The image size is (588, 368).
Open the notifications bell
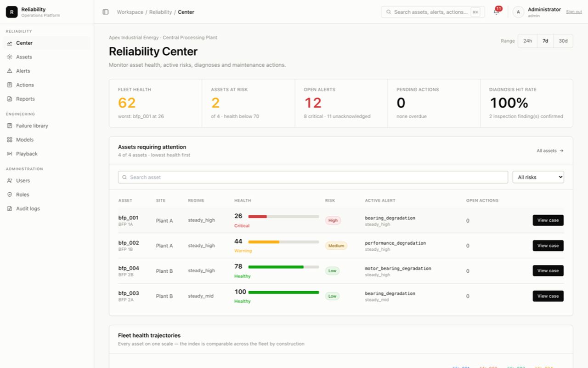(x=496, y=12)
